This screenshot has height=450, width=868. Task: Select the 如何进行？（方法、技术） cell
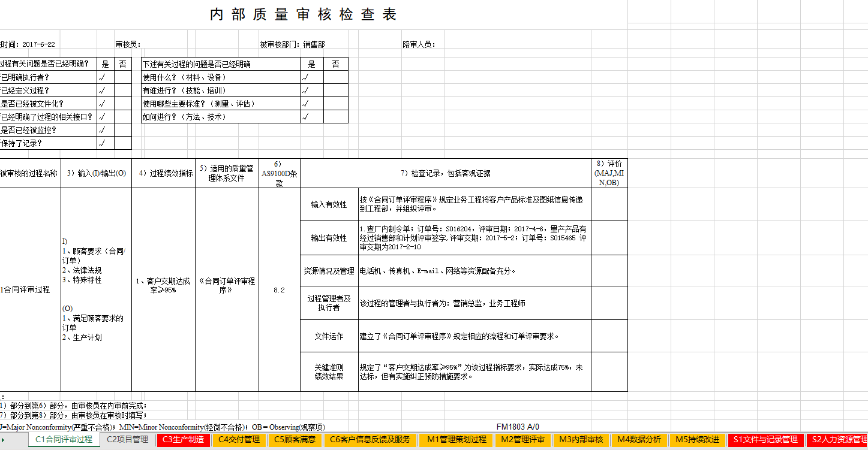pyautogui.click(x=220, y=117)
